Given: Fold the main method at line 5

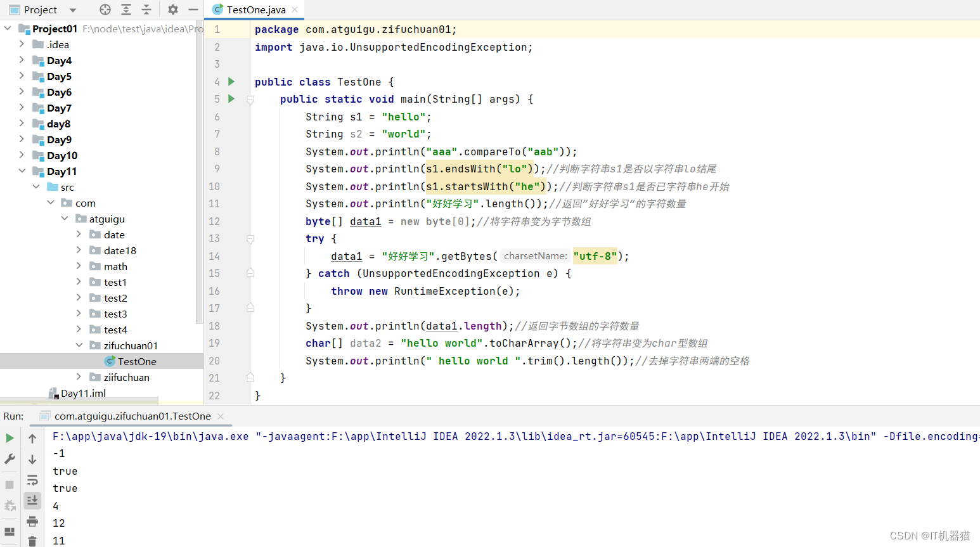Looking at the screenshot, I should tap(250, 100).
